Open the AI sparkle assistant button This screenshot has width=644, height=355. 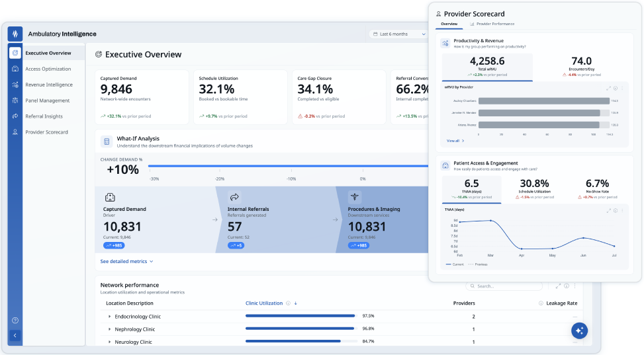pos(580,331)
